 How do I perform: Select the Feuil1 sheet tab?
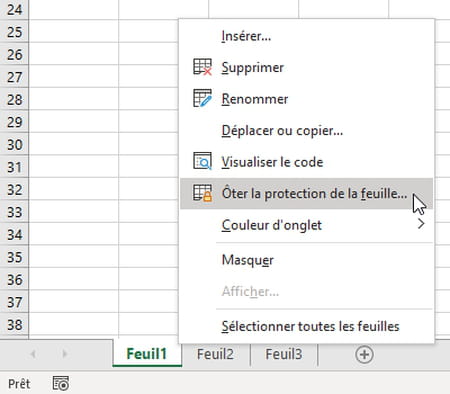(147, 353)
